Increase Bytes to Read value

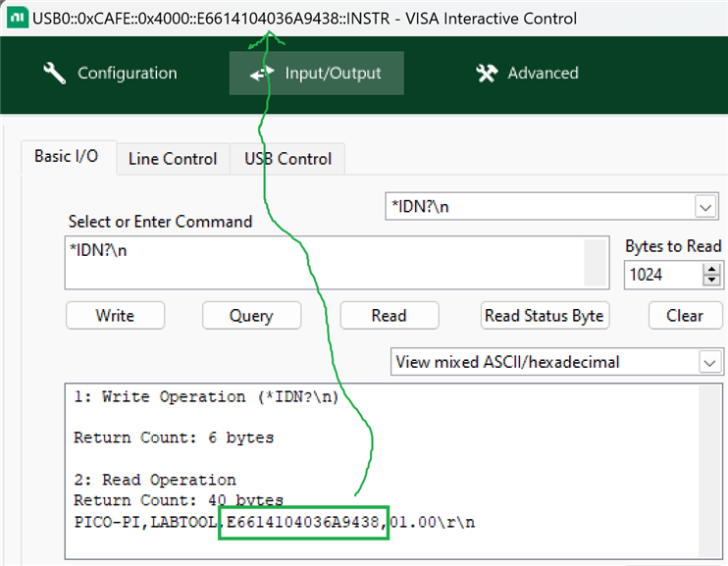[711, 269]
